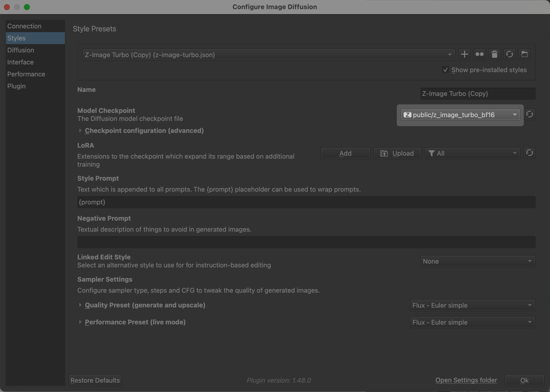The width and height of the screenshot is (550, 392).
Task: Open the style preset dropdown
Action: coord(268,55)
